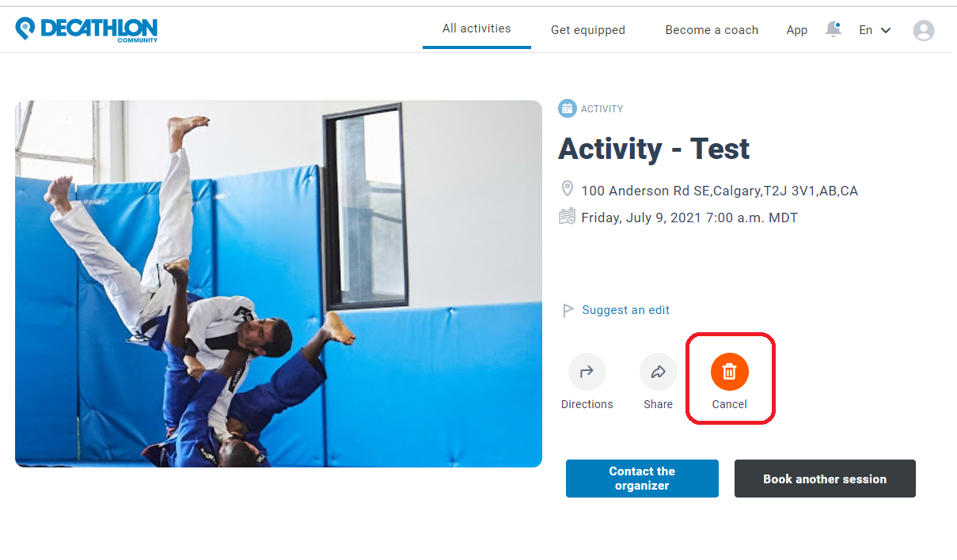Click the Suggest an edit flag icon

click(568, 311)
